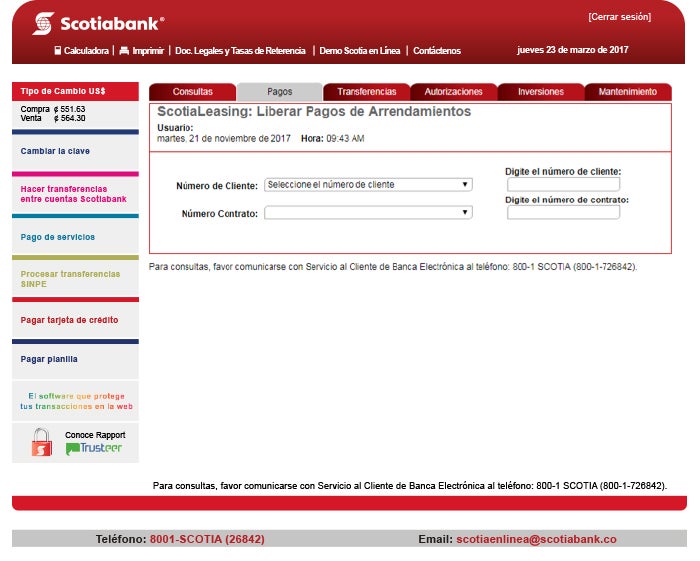700x561 pixels.
Task: Click the Trusteer Rapport padlock icon
Action: [42, 442]
